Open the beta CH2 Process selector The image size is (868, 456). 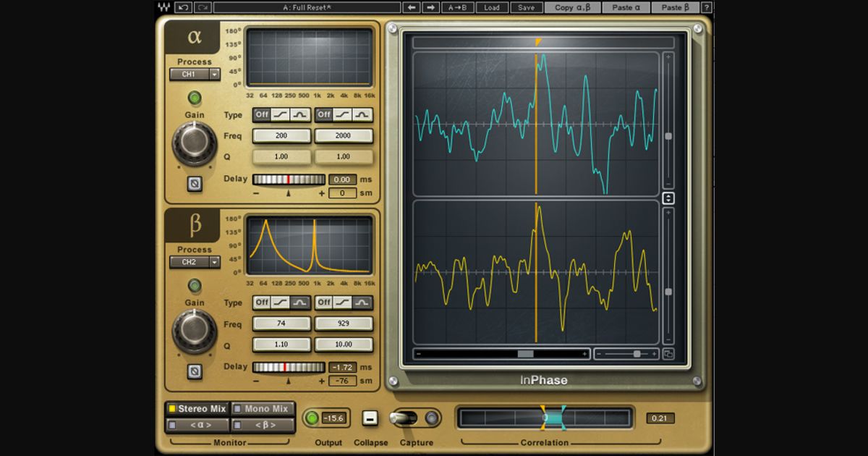[x=193, y=262]
